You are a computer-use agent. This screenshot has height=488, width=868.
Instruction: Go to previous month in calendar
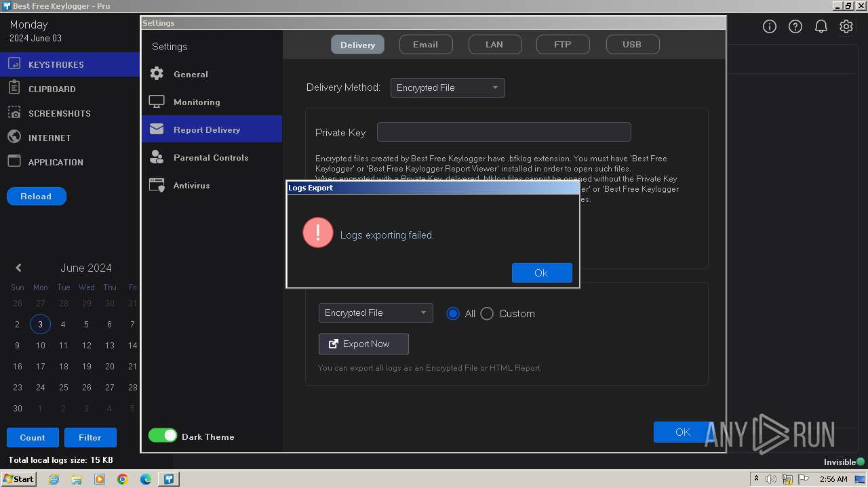click(x=18, y=268)
